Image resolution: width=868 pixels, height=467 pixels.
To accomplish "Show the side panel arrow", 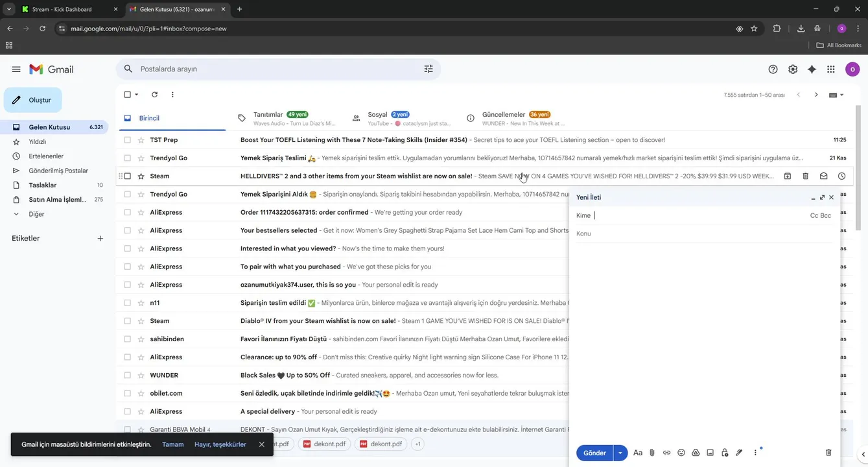I will 862,455.
